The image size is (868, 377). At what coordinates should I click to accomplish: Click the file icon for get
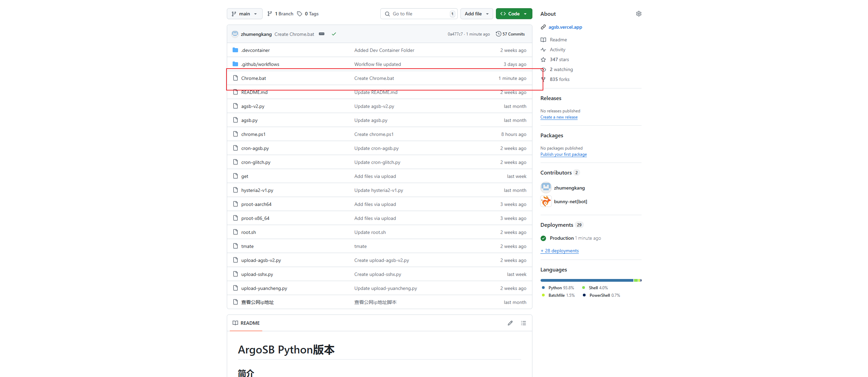235,176
